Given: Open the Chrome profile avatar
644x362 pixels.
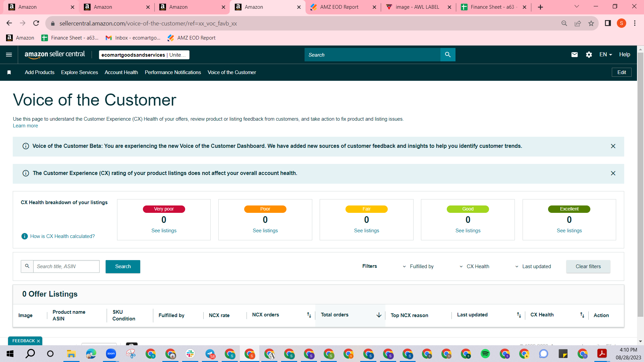Looking at the screenshot, I should click(x=622, y=23).
